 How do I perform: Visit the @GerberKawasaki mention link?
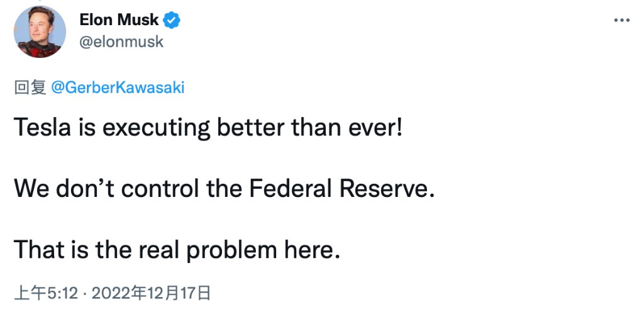click(x=117, y=87)
